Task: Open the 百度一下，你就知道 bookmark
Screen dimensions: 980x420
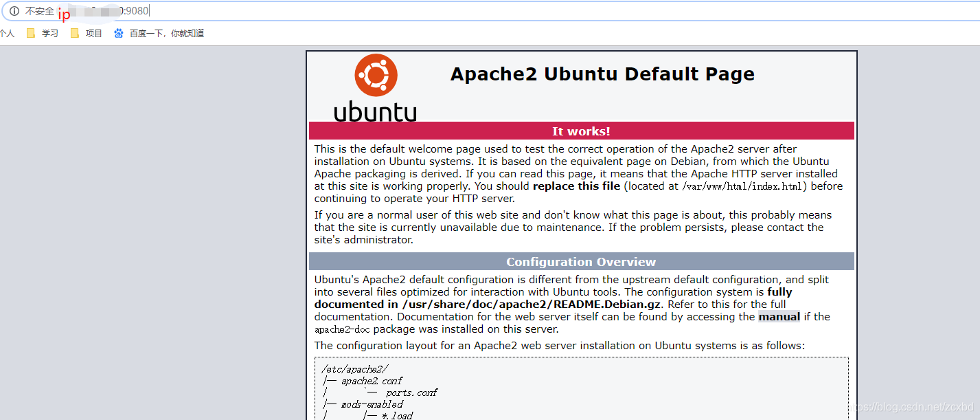Action: tap(159, 33)
